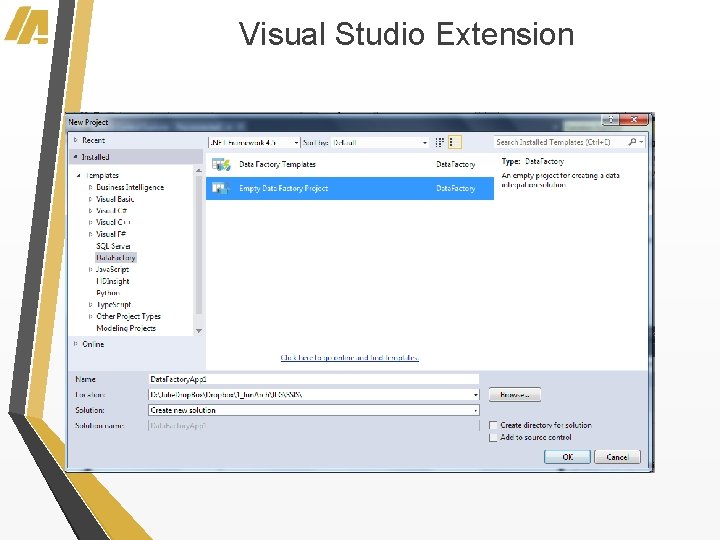The width and height of the screenshot is (720, 540).
Task: Select the Empty Data Factory Project icon
Action: pyautogui.click(x=221, y=188)
